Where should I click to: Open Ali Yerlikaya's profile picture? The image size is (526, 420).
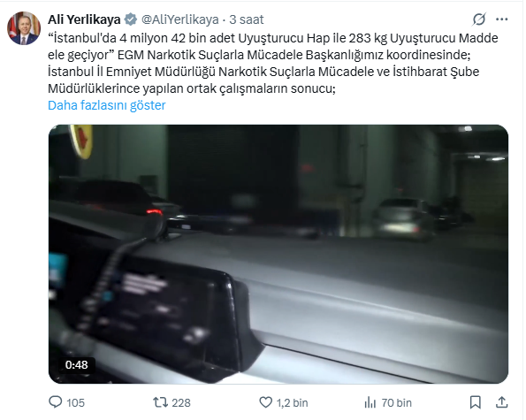click(24, 28)
